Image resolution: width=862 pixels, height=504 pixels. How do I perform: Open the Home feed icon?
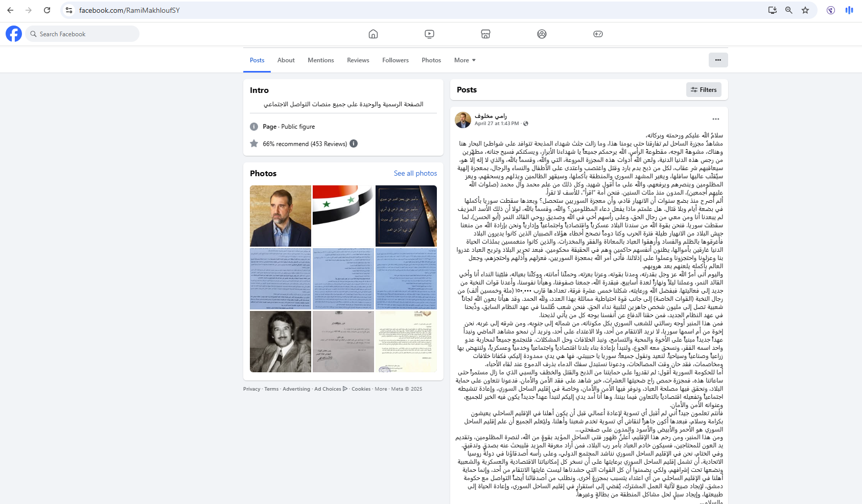[373, 34]
